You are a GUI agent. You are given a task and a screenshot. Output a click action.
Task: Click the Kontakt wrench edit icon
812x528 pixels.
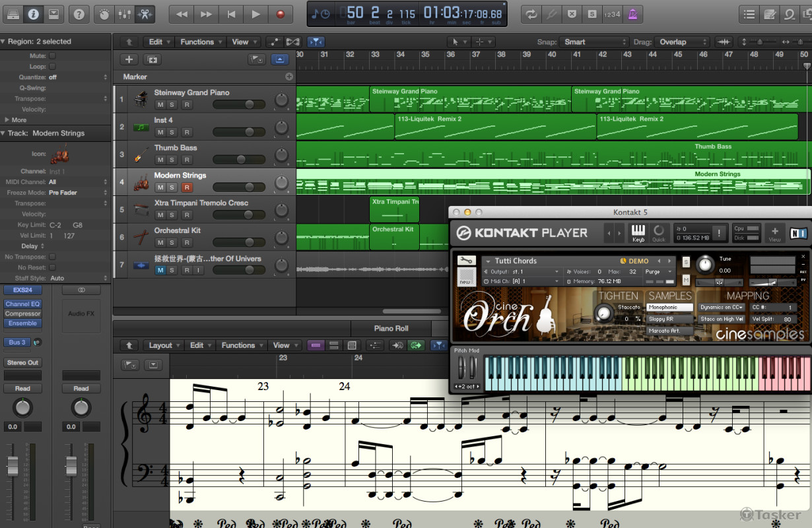(466, 260)
